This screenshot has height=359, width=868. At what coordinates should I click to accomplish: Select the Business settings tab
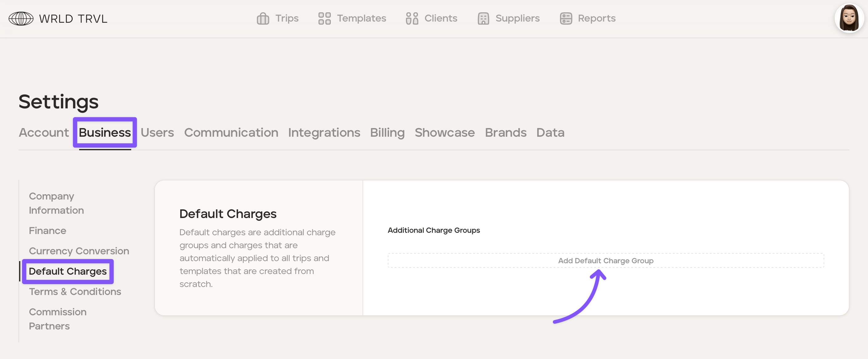tap(105, 133)
